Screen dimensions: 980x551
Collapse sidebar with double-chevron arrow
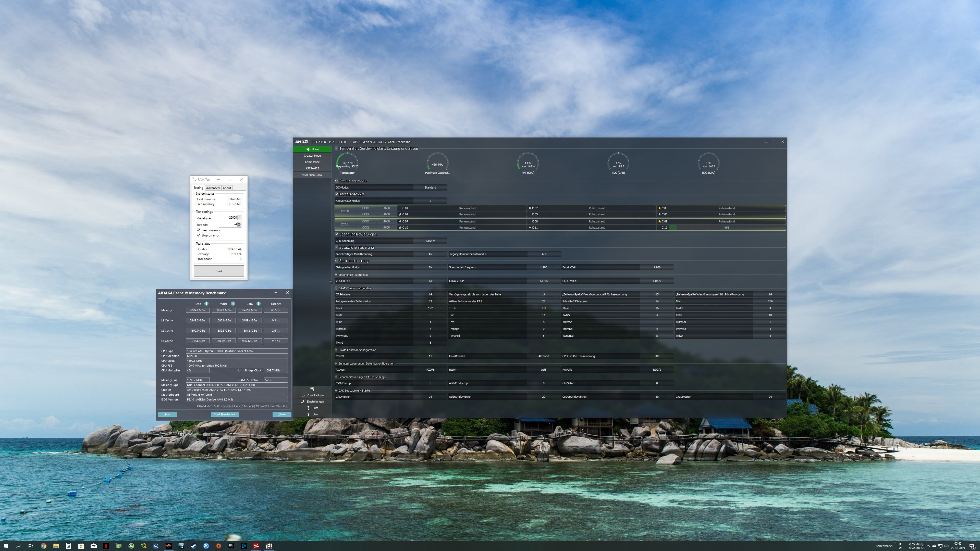pyautogui.click(x=331, y=282)
